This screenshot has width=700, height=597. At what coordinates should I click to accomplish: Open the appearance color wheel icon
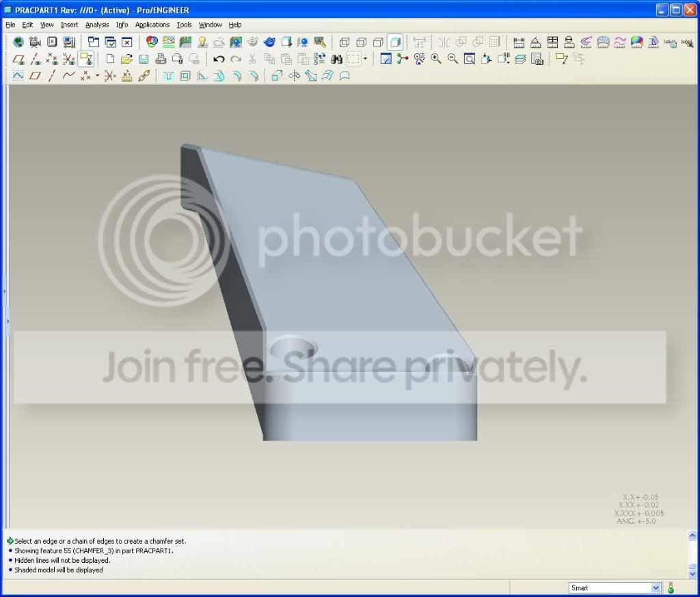152,42
